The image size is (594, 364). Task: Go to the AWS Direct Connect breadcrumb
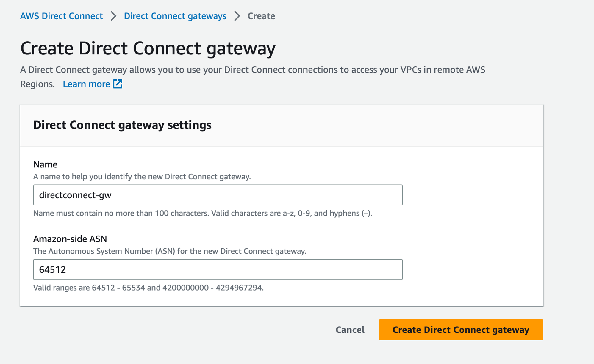tap(61, 16)
